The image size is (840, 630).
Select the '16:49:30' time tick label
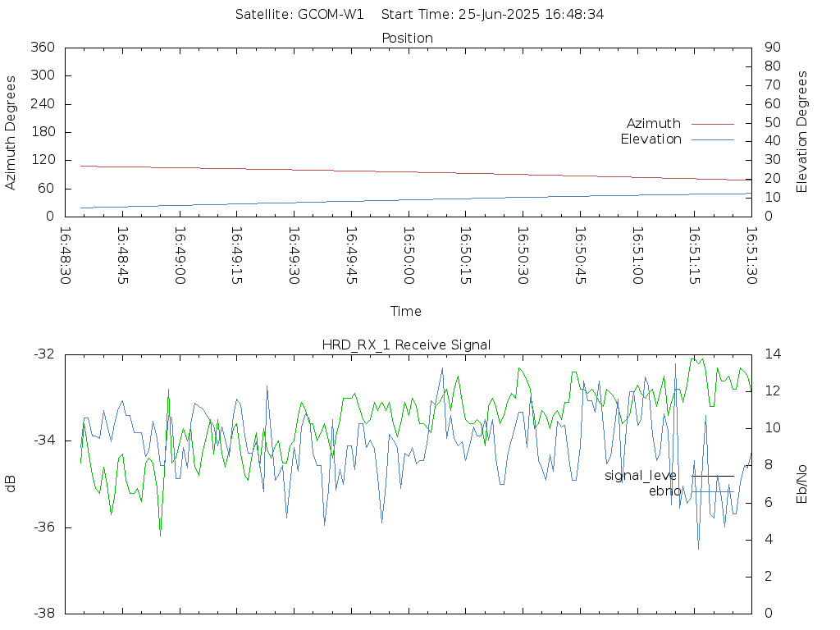(294, 256)
